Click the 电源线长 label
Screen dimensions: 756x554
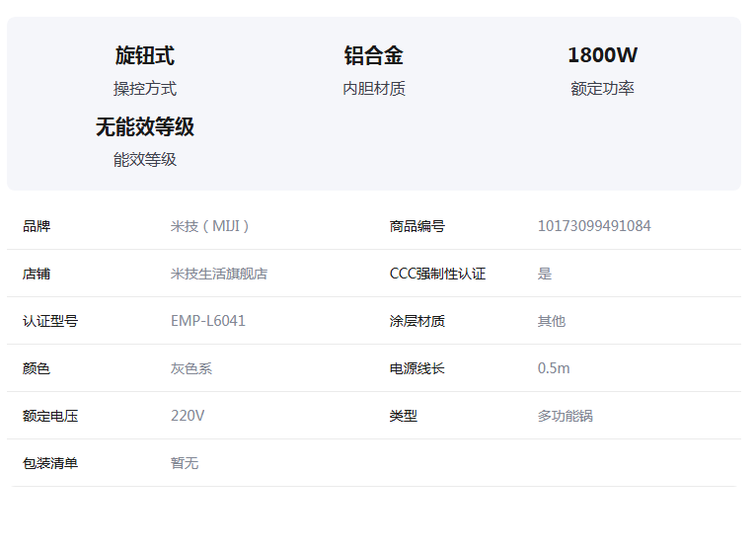pyautogui.click(x=417, y=368)
